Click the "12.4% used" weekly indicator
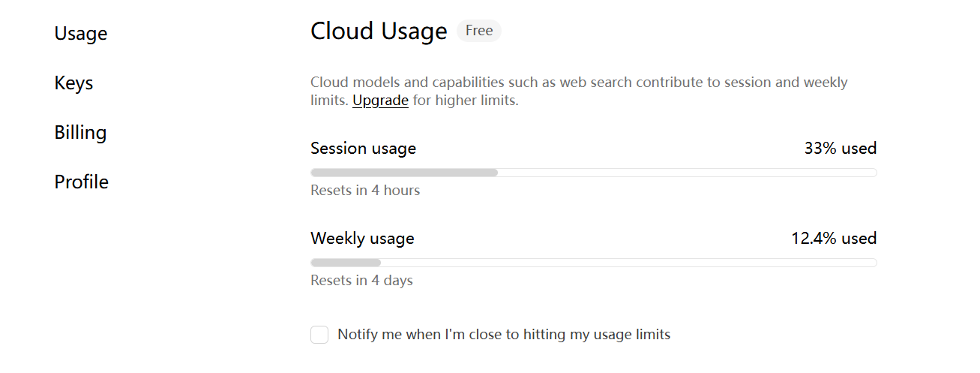 833,239
